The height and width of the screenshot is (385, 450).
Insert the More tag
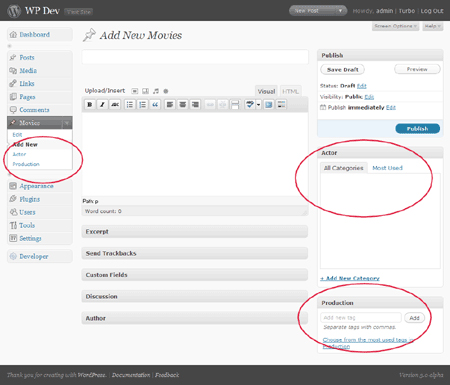point(235,105)
